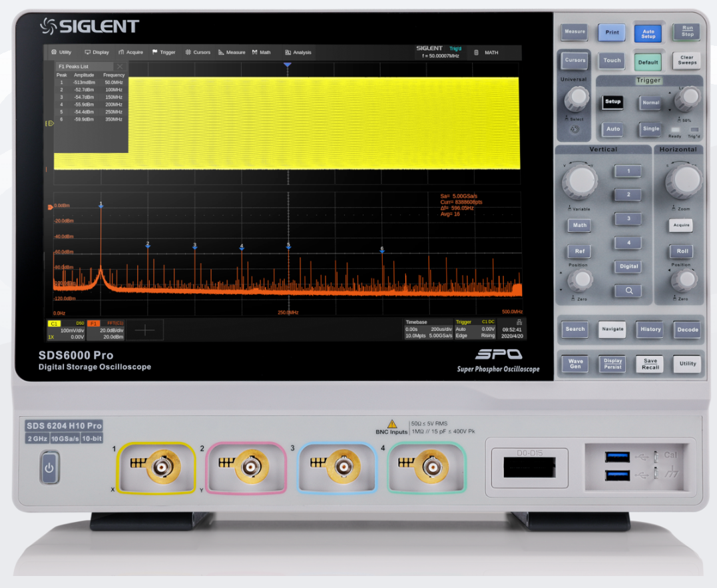Open the on-screen Analysis menu
Viewport: 717px width, 588px height.
coord(298,52)
